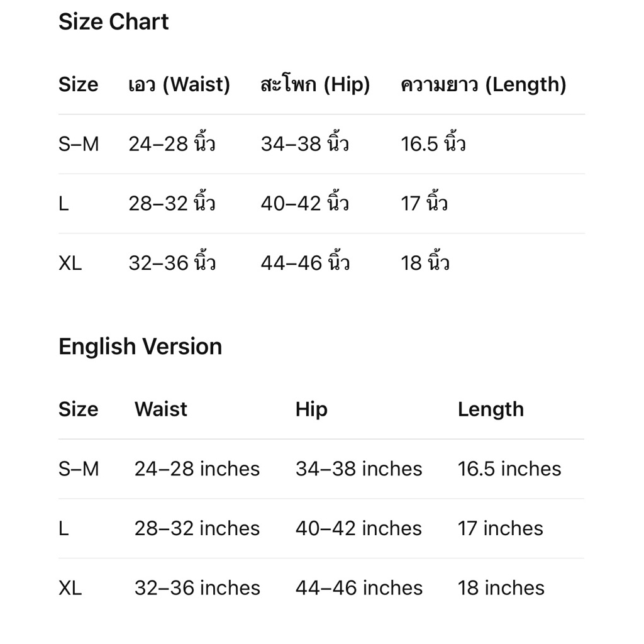
Task: Click S–M size in Thai table
Action: click(79, 144)
